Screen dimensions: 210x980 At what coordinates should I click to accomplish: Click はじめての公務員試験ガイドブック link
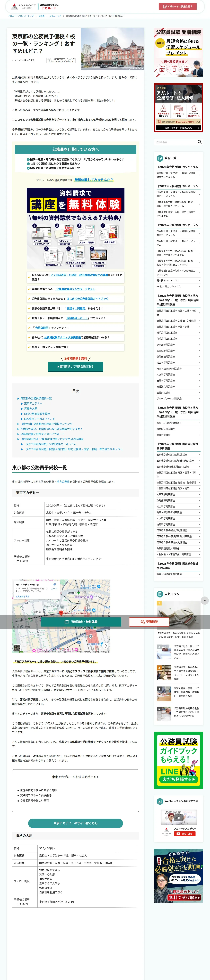(x=88, y=299)
